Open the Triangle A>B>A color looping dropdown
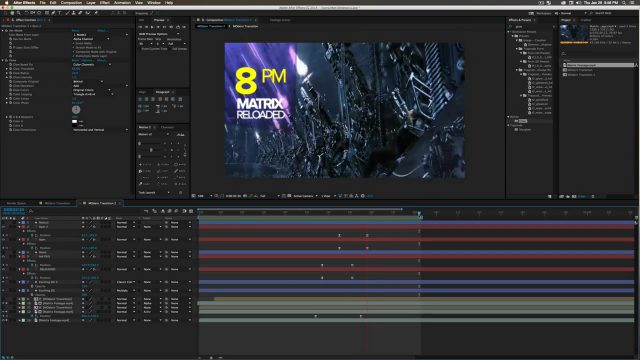Screen dimensions: 640x360 [x=93, y=94]
